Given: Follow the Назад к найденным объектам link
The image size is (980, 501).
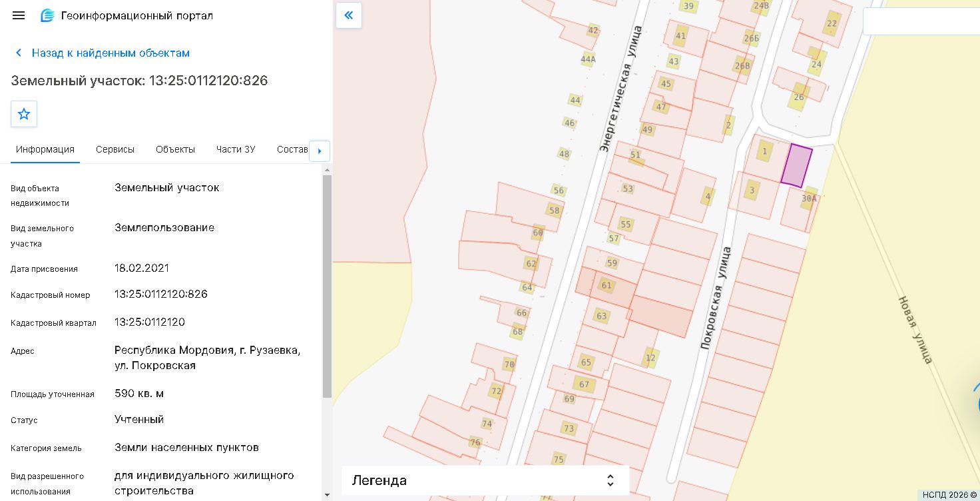Looking at the screenshot, I should tap(111, 53).
